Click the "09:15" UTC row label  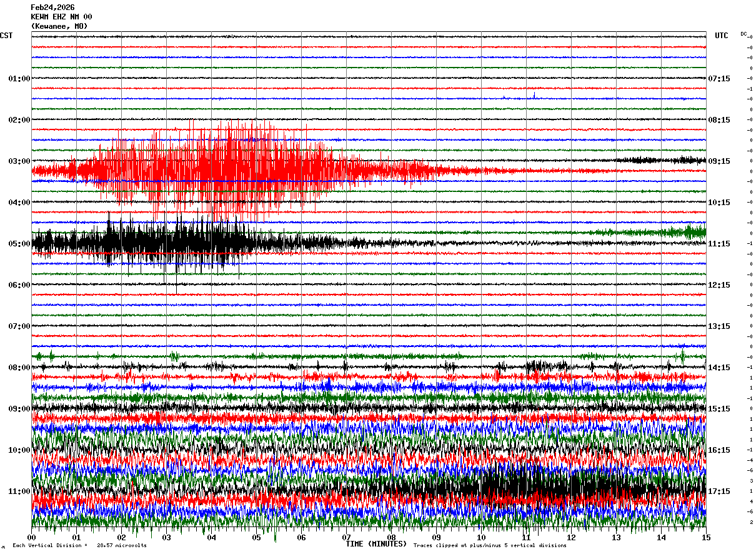[x=719, y=161]
